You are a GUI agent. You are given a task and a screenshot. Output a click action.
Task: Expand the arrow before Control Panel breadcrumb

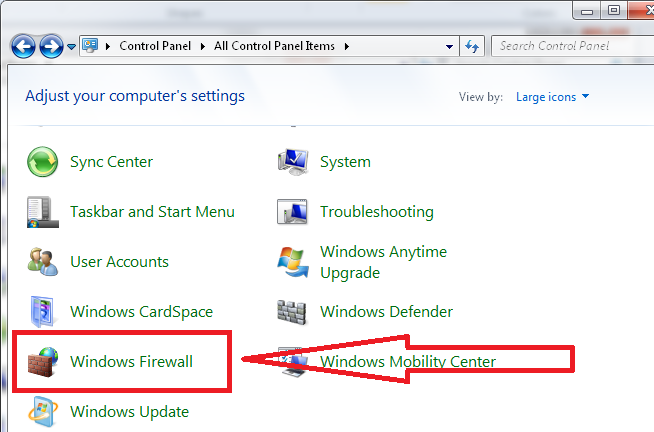pos(108,46)
